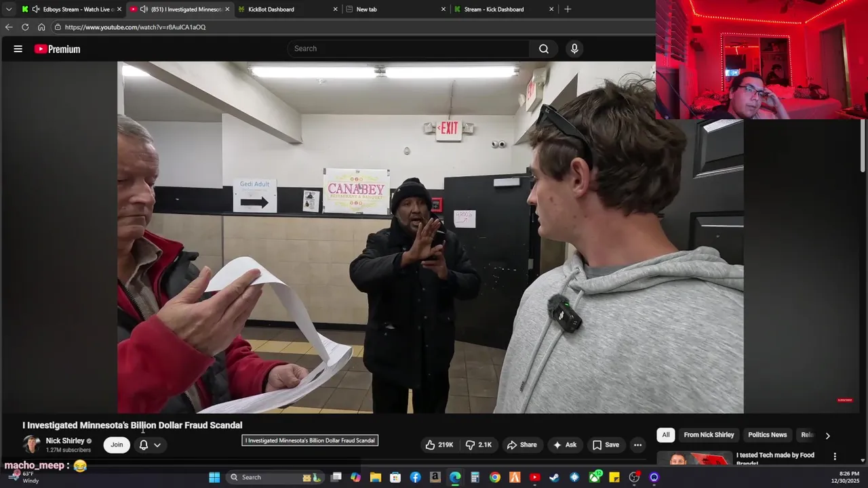Close the New tab
Viewport: 868px width, 488px height.
point(443,9)
